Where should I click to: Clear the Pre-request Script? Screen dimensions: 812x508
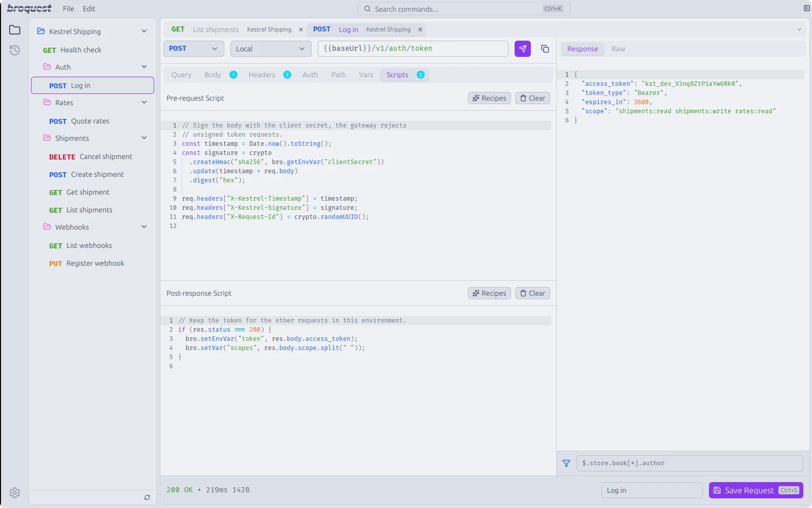point(532,98)
